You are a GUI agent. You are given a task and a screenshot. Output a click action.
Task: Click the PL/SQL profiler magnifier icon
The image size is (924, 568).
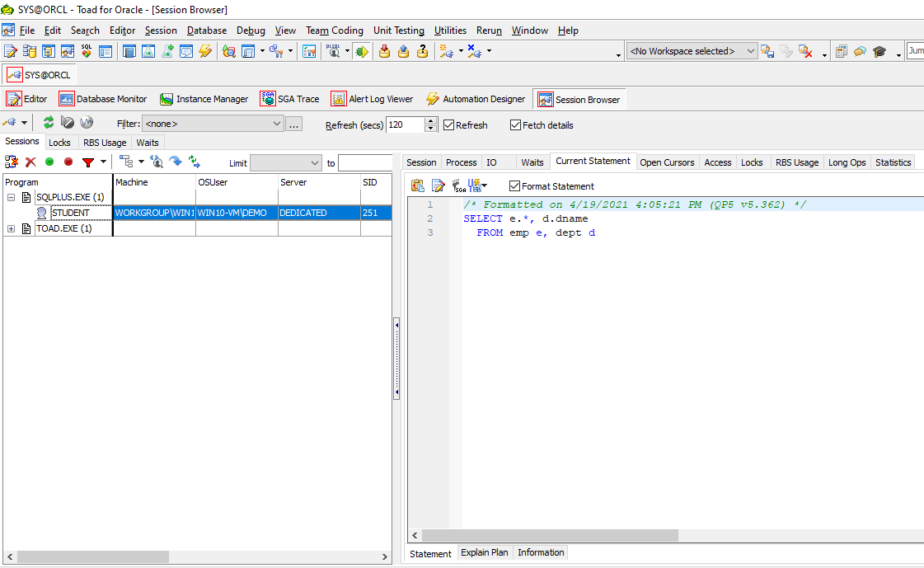(334, 51)
